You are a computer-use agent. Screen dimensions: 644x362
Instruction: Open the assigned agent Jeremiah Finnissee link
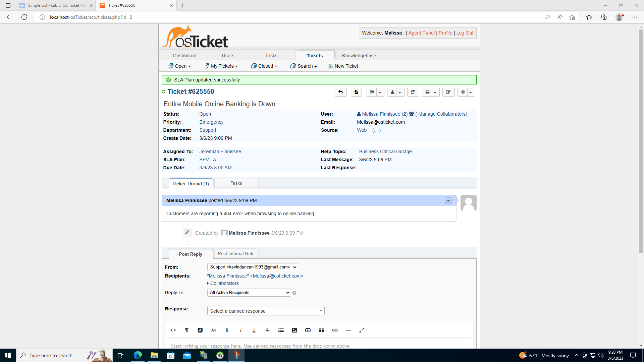tap(220, 152)
